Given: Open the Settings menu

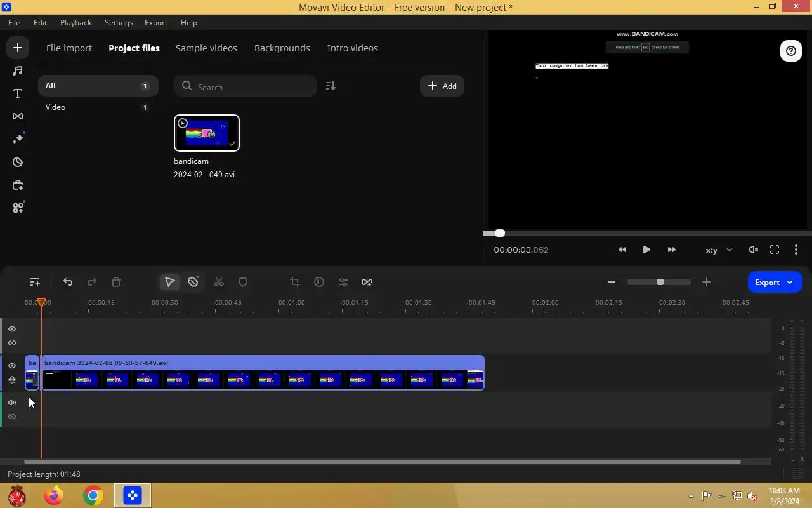Looking at the screenshot, I should click(x=119, y=22).
